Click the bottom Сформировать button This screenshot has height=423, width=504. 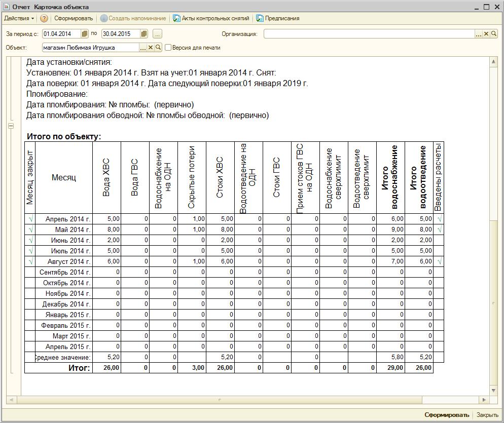click(447, 415)
